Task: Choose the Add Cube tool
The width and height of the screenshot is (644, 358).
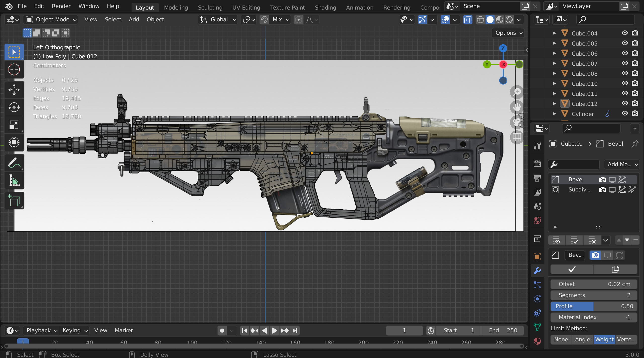Action: pyautogui.click(x=14, y=201)
